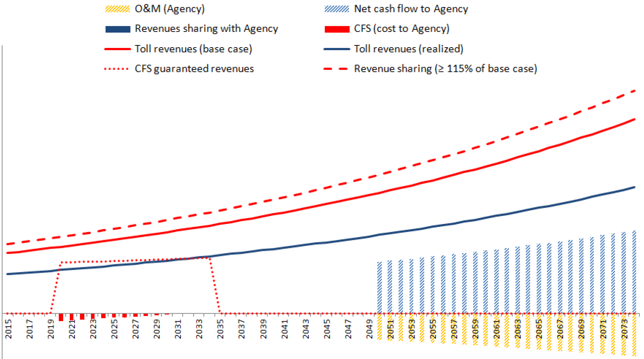Click the 2041 axis label
644x359 pixels.
pos(284,329)
